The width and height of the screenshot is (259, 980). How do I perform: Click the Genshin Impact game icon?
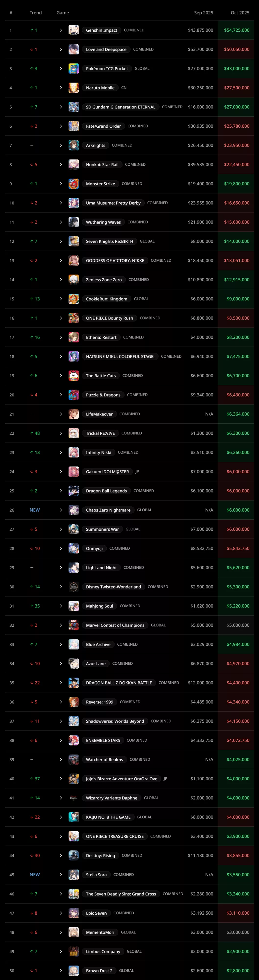click(74, 30)
